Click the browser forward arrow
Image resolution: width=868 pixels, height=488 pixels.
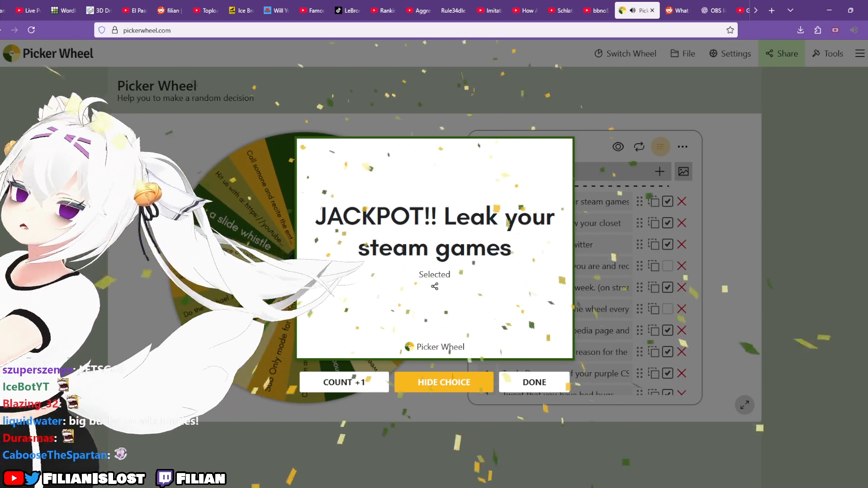click(x=14, y=30)
